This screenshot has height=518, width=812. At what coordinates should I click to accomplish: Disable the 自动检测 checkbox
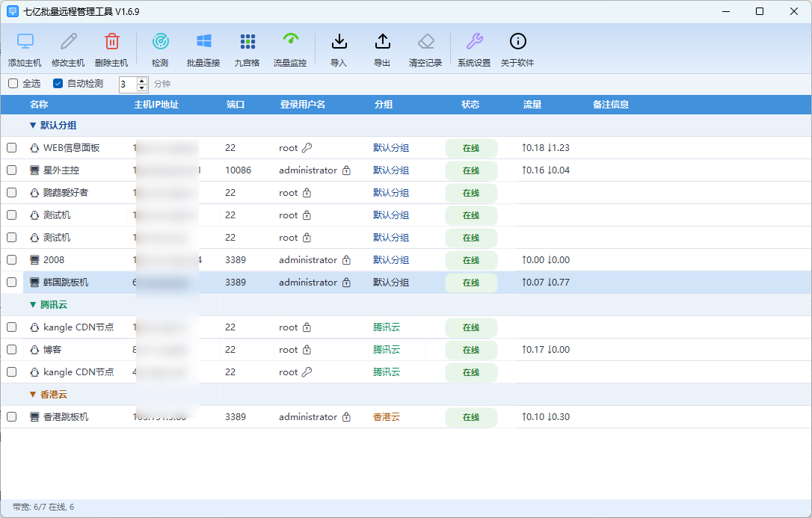click(x=58, y=83)
